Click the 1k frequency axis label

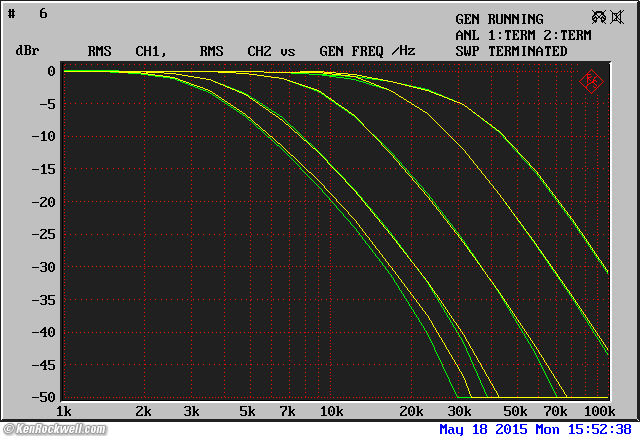64,412
